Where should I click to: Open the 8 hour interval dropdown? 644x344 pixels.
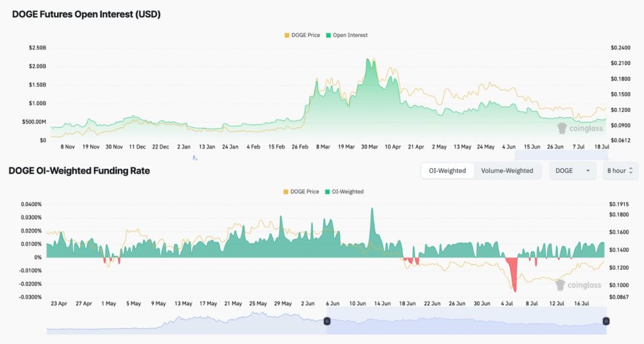[620, 170]
